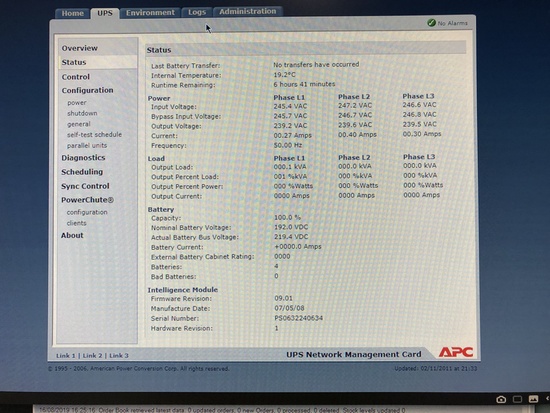Click the red APC logo
This screenshot has width=550, height=413.
coord(456,352)
